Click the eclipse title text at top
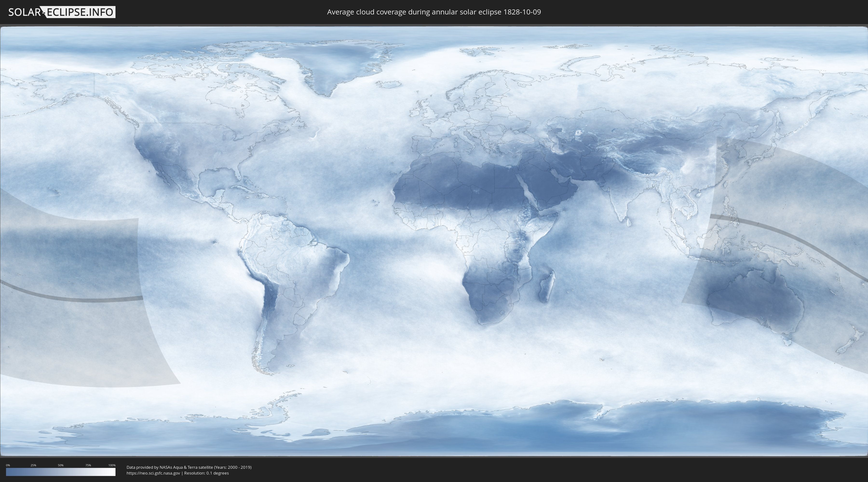The width and height of the screenshot is (868, 482). click(x=434, y=12)
